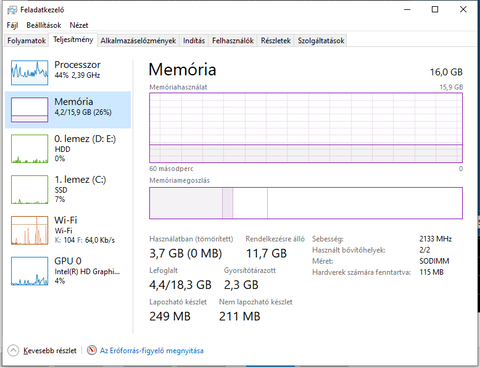Click the Memóriamegoszlás composition bar
Image resolution: width=480 pixels, height=368 pixels.
coord(306,203)
